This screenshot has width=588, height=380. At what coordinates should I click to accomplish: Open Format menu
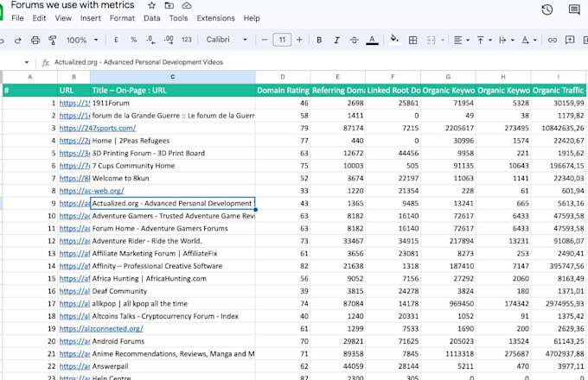pos(122,18)
